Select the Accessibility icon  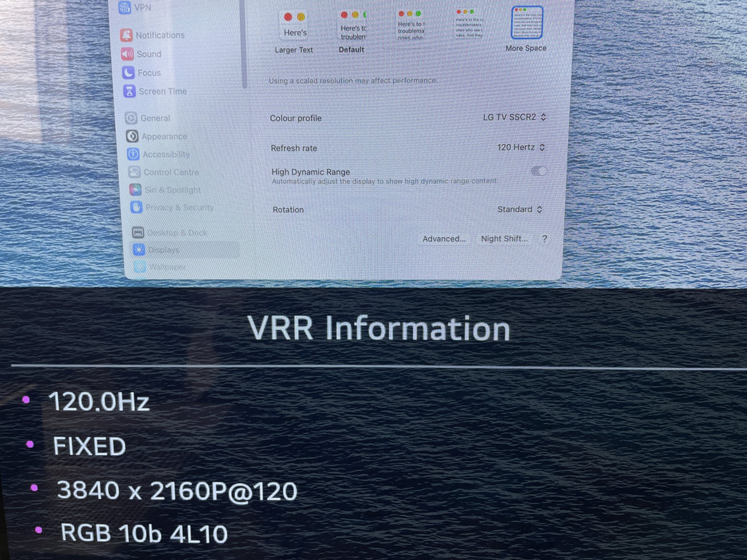coord(133,154)
